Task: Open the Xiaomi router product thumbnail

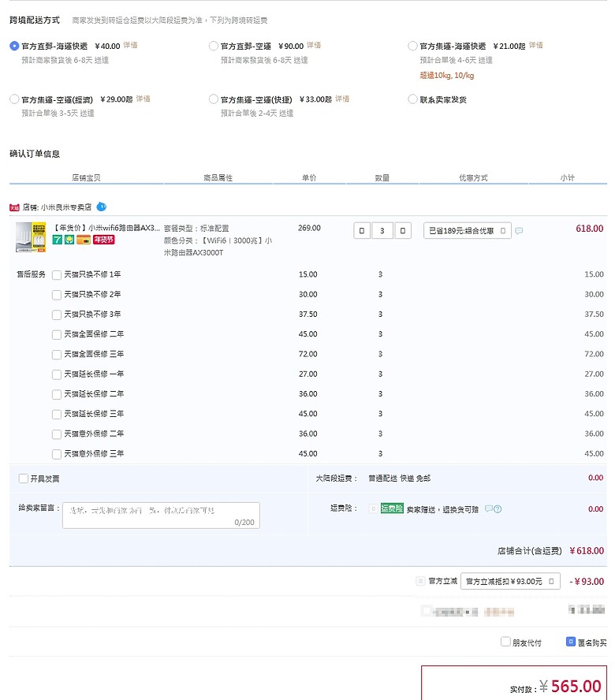Action: click(x=31, y=237)
